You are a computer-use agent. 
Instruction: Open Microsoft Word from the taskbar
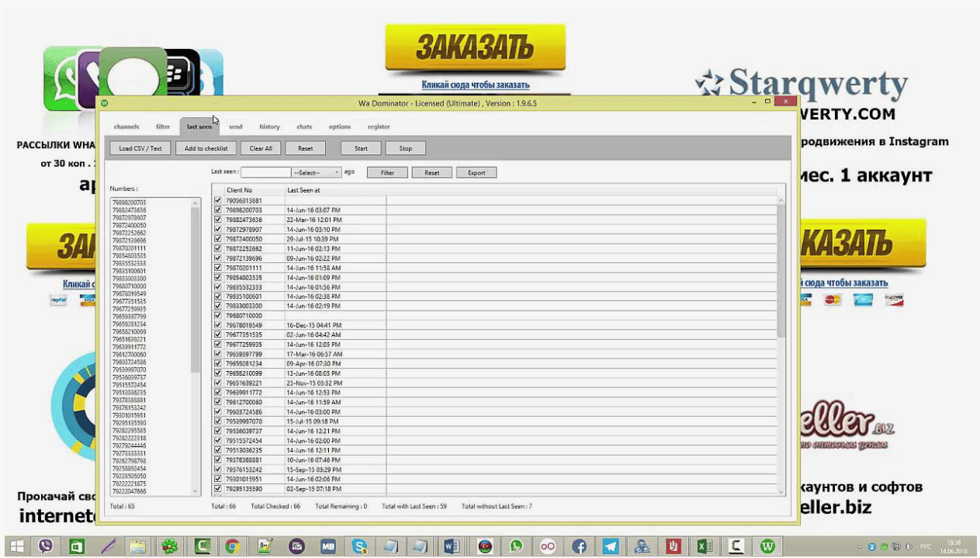pyautogui.click(x=453, y=546)
